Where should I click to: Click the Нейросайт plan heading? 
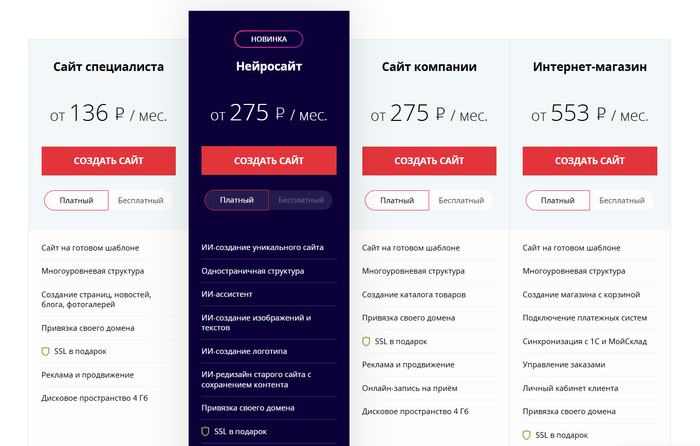click(269, 67)
